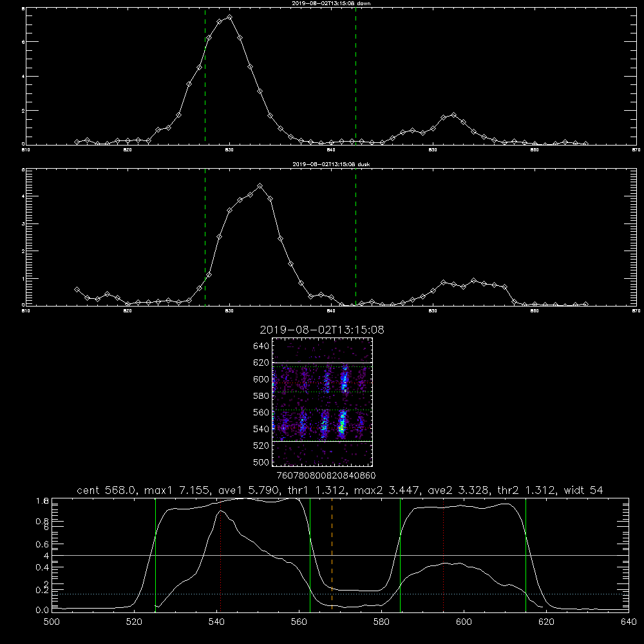The height and width of the screenshot is (644, 644).
Task: Click x-axis label '560' on bottom plot
Action: tap(299, 622)
